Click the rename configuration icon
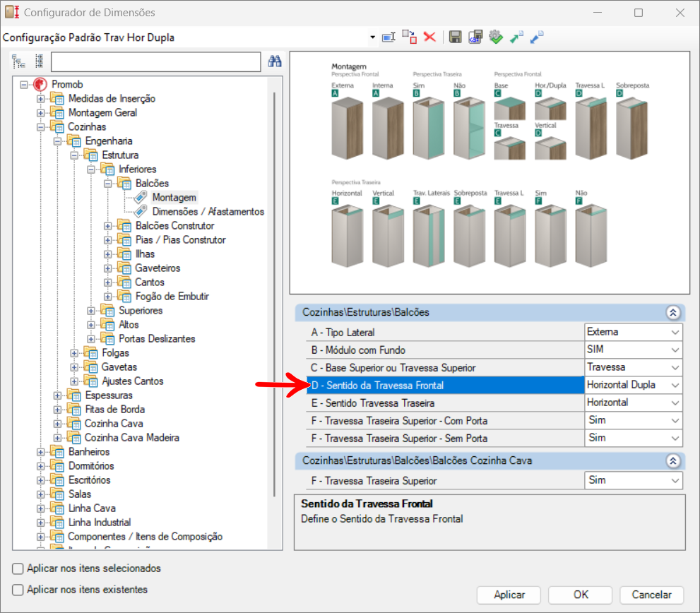Screen dimensions: 700x613 tap(388, 37)
